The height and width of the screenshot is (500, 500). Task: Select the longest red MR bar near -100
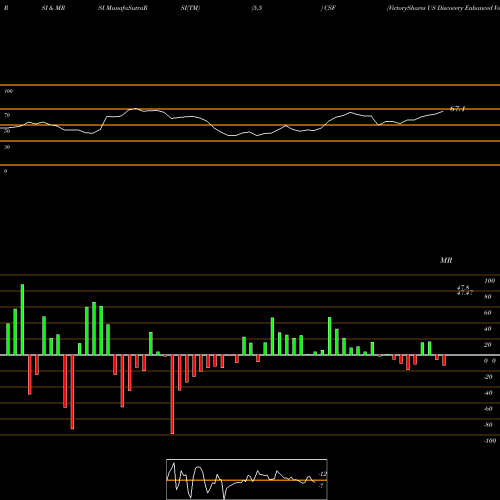point(172,394)
